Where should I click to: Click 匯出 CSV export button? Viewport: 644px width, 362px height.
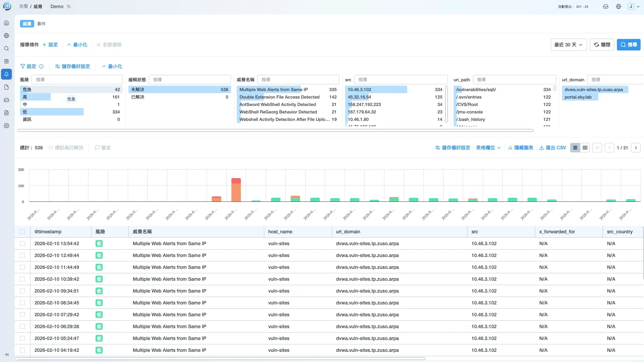[553, 148]
